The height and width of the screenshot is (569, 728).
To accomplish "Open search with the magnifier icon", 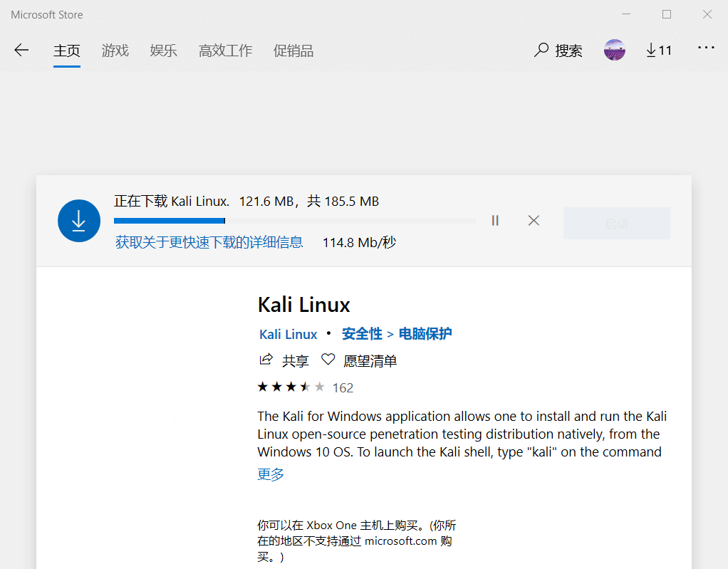I will pos(541,50).
